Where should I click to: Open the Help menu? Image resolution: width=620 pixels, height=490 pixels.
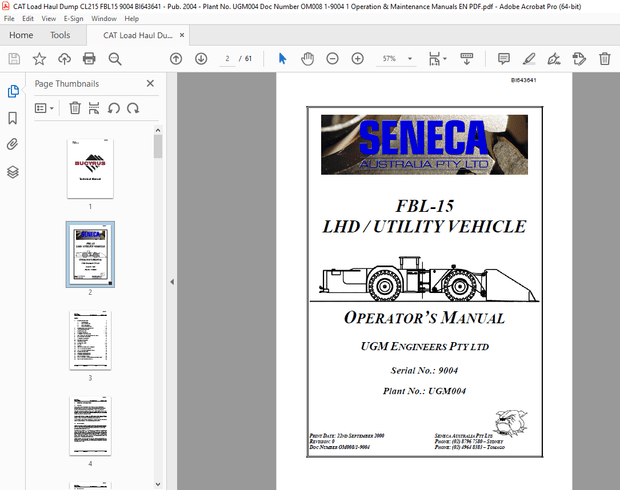click(132, 19)
